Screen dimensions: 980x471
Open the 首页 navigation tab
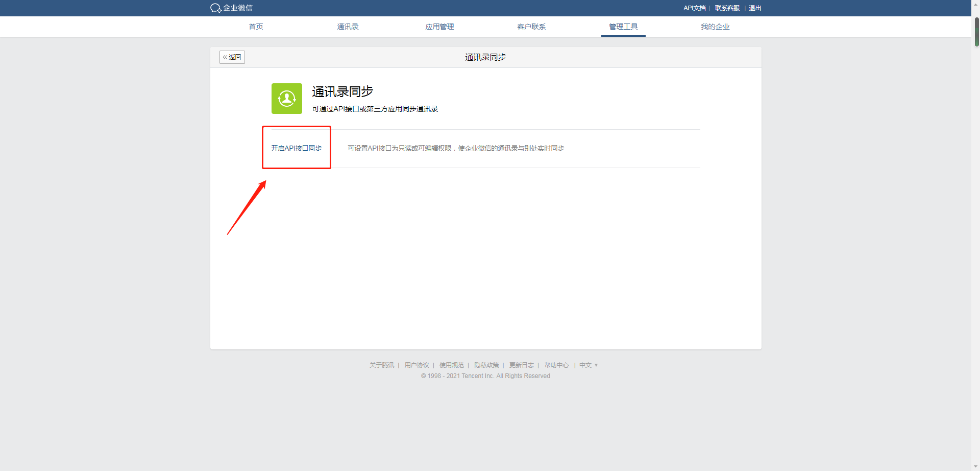pyautogui.click(x=256, y=27)
